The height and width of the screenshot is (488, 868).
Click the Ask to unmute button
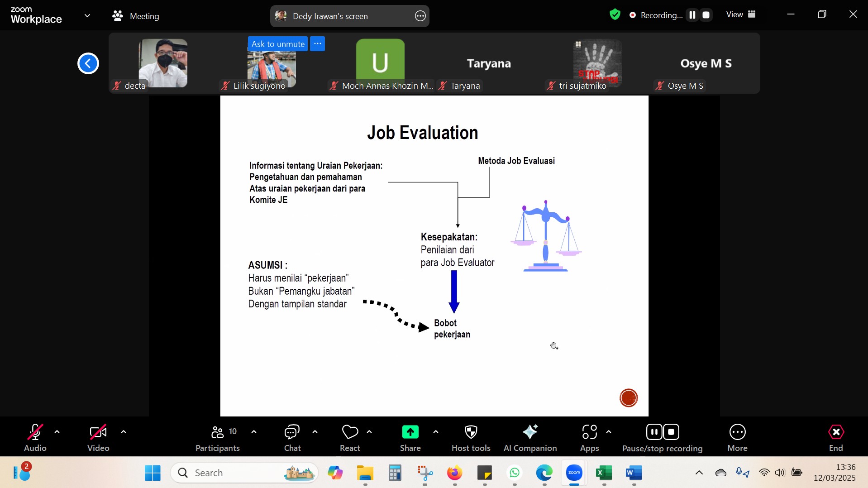point(278,43)
